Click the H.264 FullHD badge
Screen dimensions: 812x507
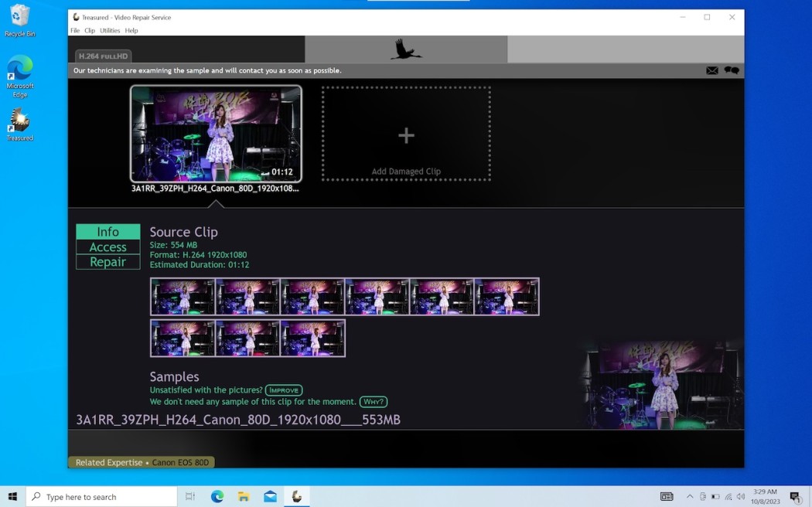103,56
